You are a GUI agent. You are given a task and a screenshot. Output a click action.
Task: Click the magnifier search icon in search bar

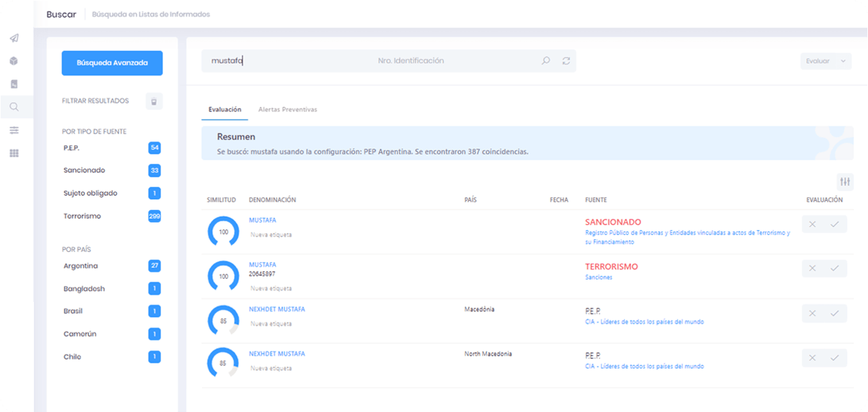pyautogui.click(x=545, y=61)
